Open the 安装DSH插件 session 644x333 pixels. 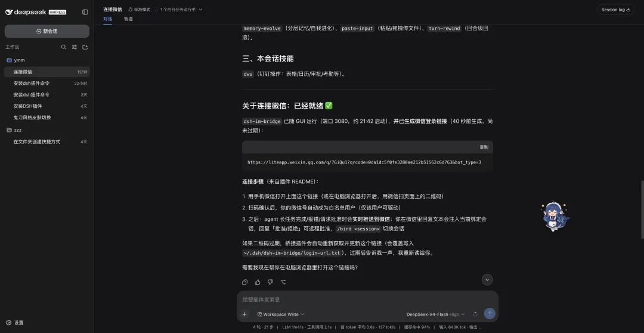coord(47,106)
